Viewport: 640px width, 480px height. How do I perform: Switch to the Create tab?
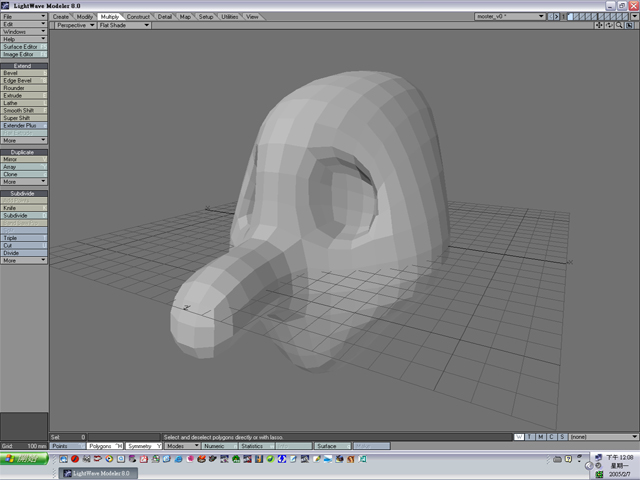click(61, 17)
